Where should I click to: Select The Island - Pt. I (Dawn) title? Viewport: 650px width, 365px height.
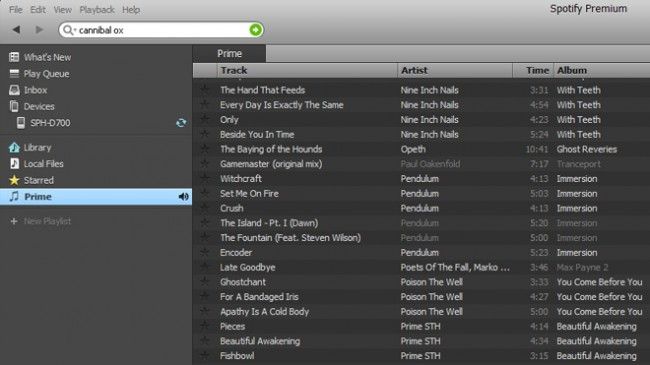pyautogui.click(x=269, y=223)
